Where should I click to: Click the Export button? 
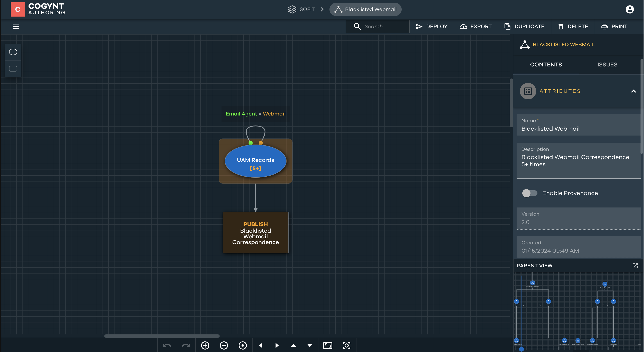475,27
